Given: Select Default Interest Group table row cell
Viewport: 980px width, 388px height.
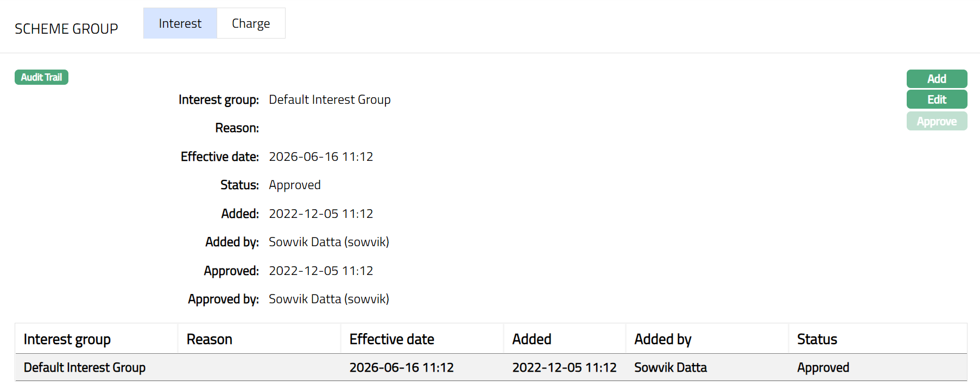Looking at the screenshot, I should point(85,367).
